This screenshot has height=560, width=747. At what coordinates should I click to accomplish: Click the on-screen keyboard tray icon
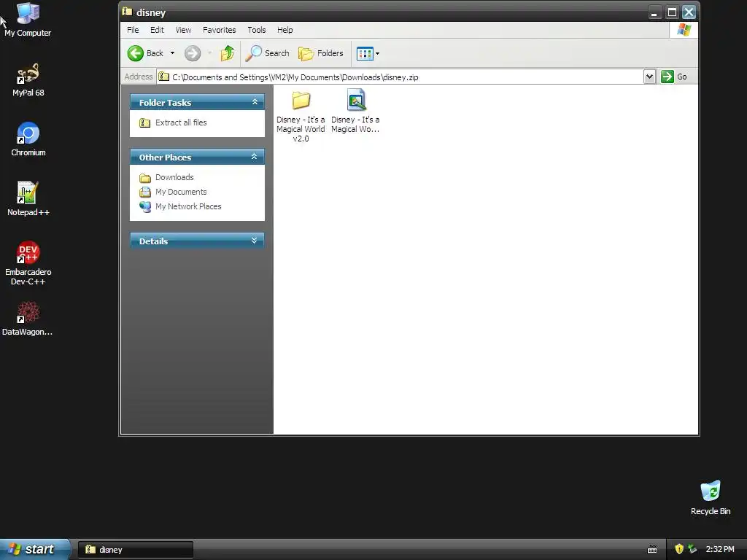(652, 550)
